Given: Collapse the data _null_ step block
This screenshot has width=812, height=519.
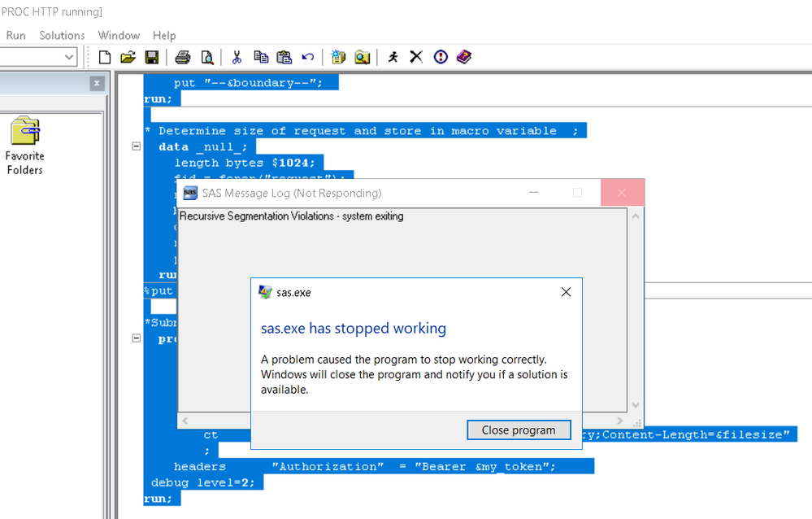Looking at the screenshot, I should tap(137, 146).
